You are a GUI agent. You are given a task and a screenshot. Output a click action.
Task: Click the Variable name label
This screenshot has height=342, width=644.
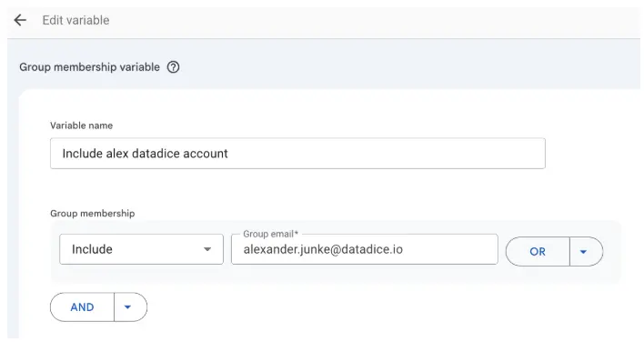point(81,126)
